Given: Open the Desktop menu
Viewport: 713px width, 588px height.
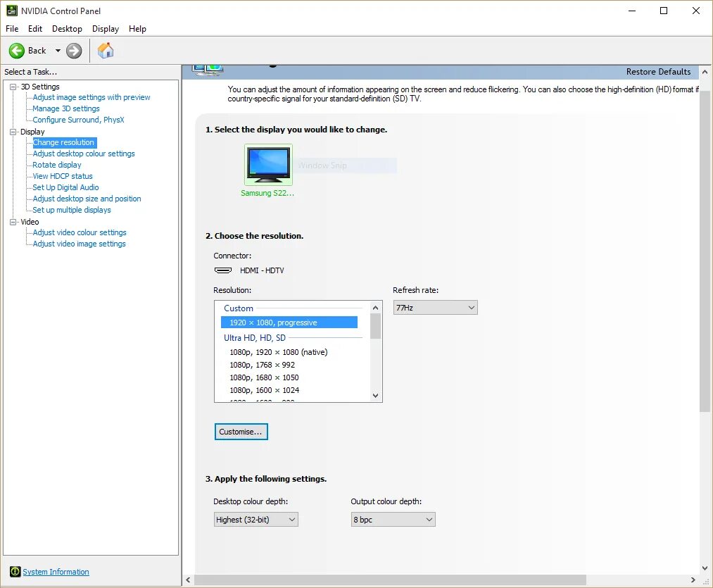Looking at the screenshot, I should tap(67, 29).
